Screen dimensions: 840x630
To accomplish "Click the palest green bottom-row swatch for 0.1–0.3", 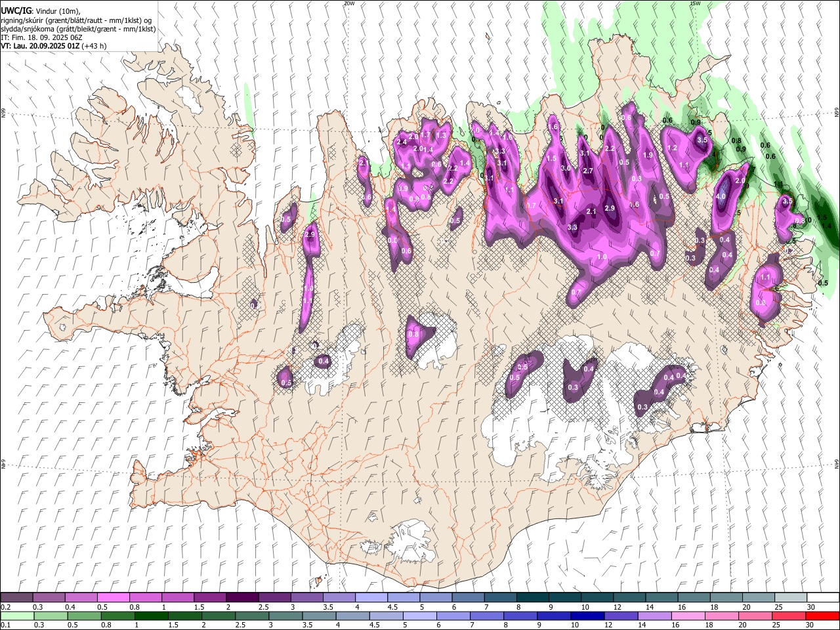I will pos(17,616).
